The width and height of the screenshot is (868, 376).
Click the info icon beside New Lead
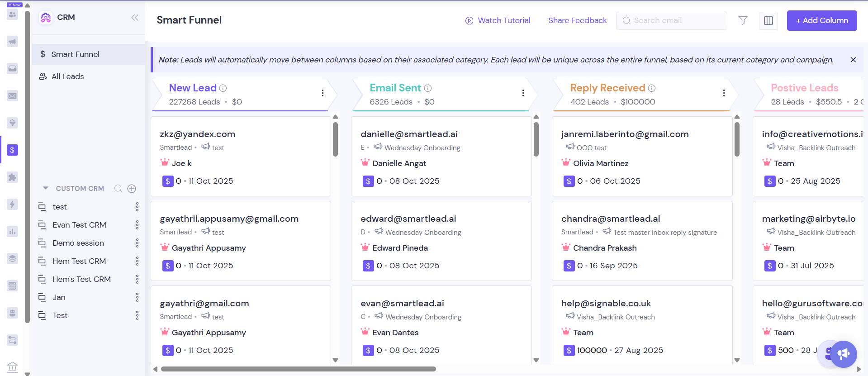pyautogui.click(x=223, y=88)
